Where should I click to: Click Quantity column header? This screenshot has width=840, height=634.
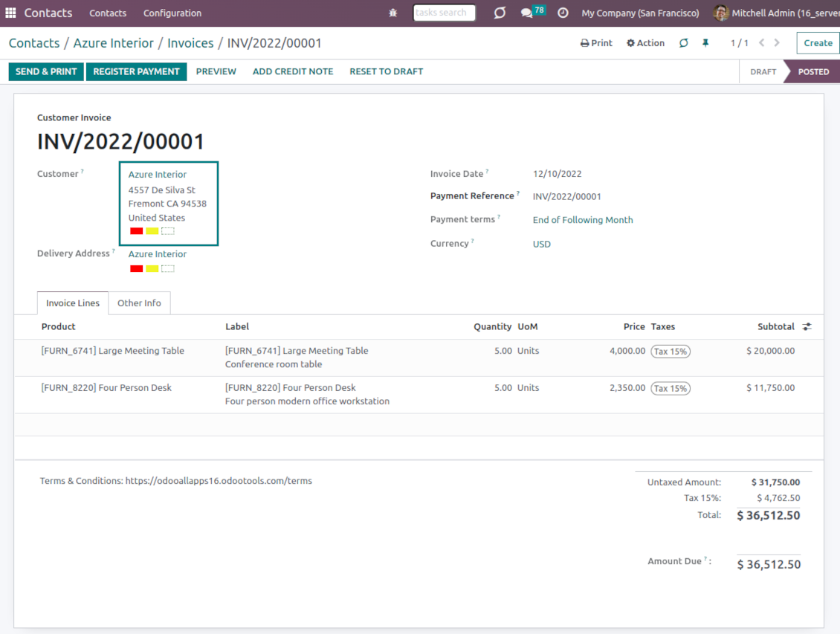tap(492, 326)
